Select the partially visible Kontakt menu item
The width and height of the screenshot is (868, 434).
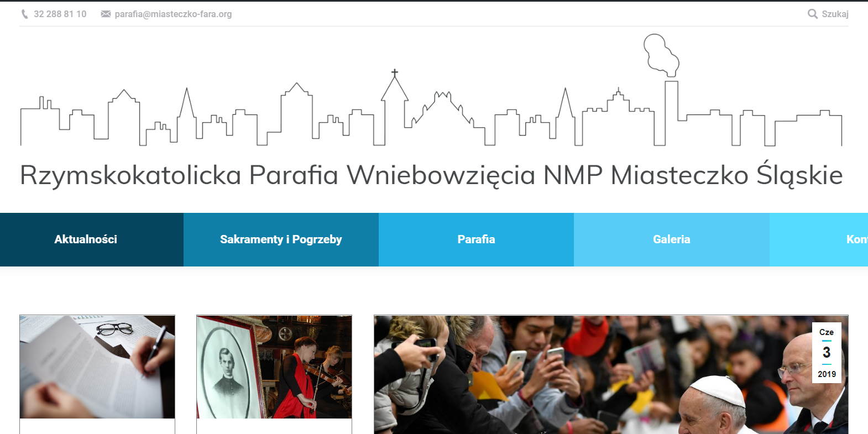pos(819,239)
